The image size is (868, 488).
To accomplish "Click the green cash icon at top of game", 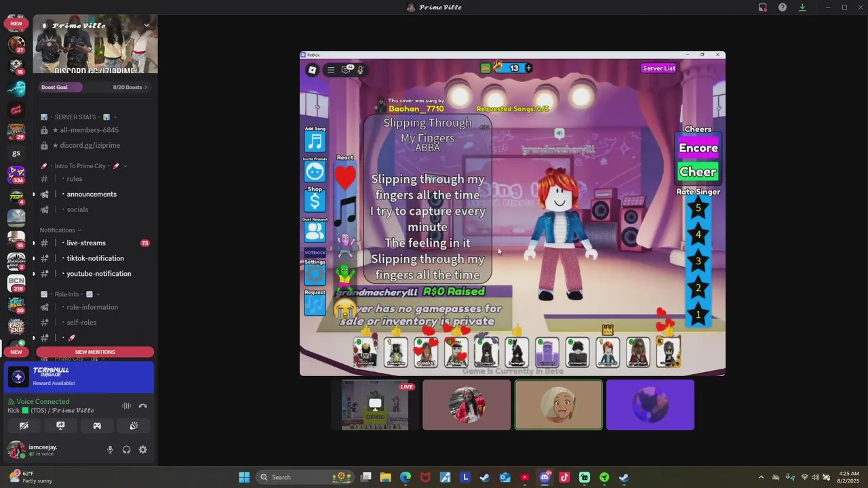I will tap(486, 68).
